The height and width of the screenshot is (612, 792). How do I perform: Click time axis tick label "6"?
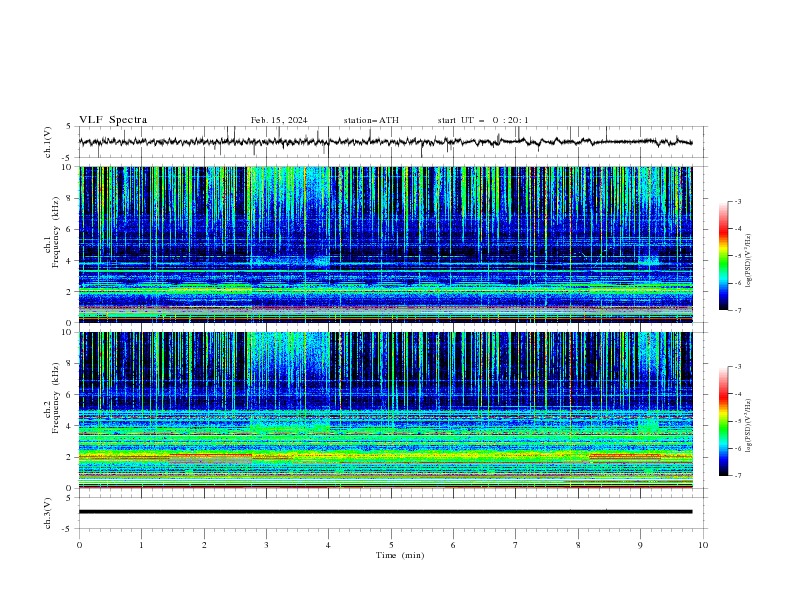coord(453,545)
